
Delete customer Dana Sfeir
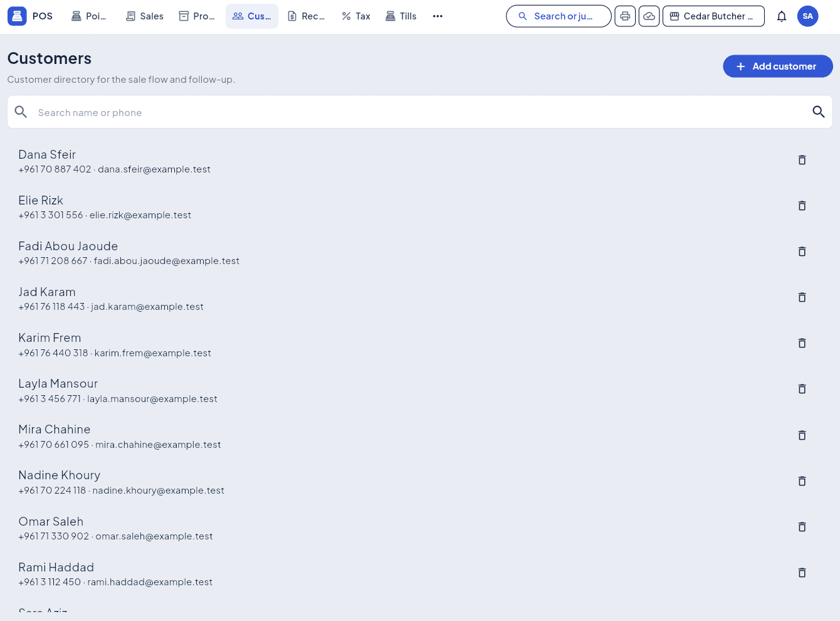point(802,160)
